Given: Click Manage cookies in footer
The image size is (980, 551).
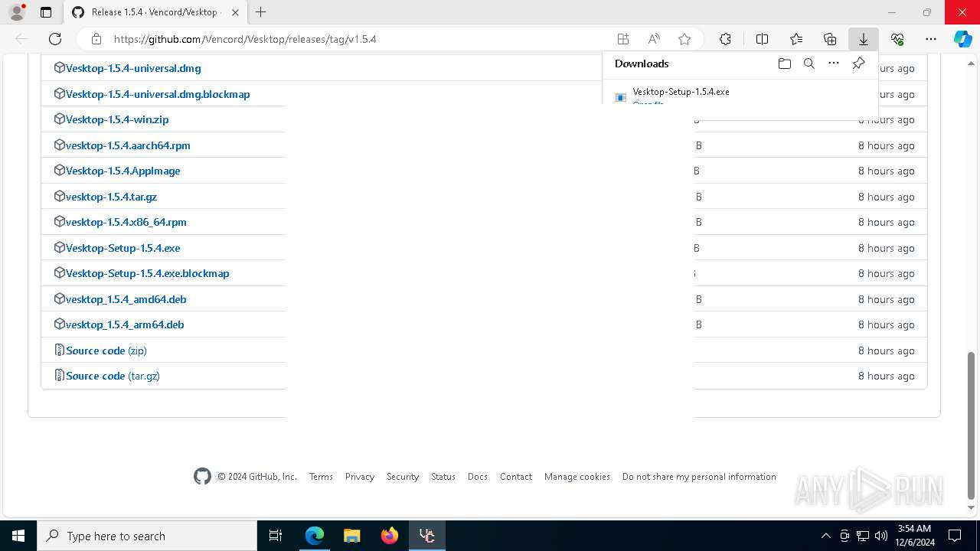Looking at the screenshot, I should click(577, 476).
